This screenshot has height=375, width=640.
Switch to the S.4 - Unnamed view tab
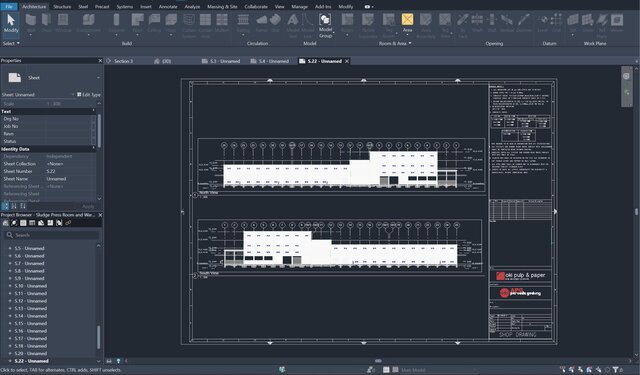(x=269, y=61)
